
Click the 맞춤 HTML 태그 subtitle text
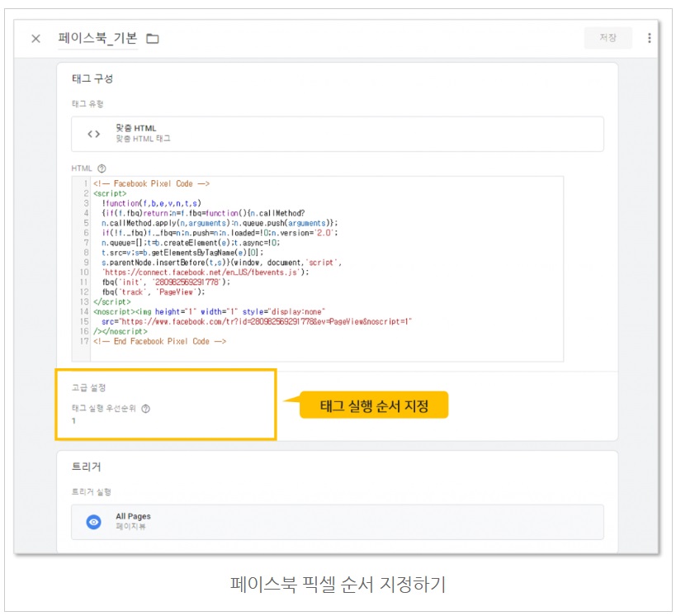click(143, 139)
